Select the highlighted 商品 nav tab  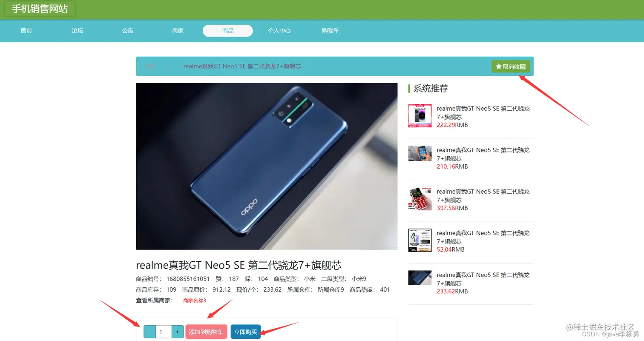pos(228,31)
